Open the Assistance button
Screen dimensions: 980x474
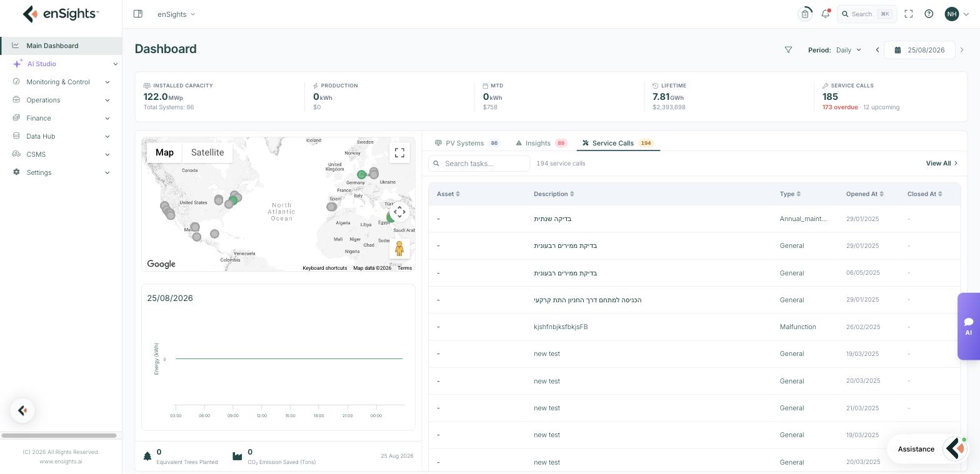coord(928,449)
